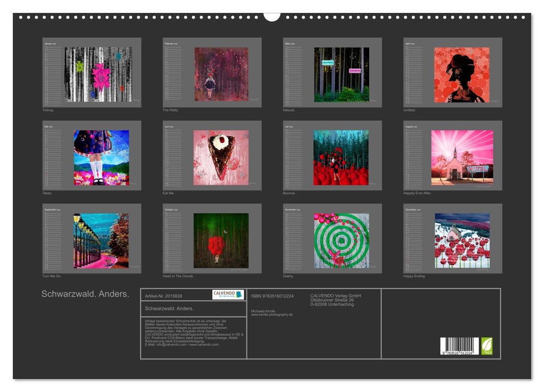Open the www.kindle-photography.de link
Viewport: 544px width, 392px height.
click(272, 315)
